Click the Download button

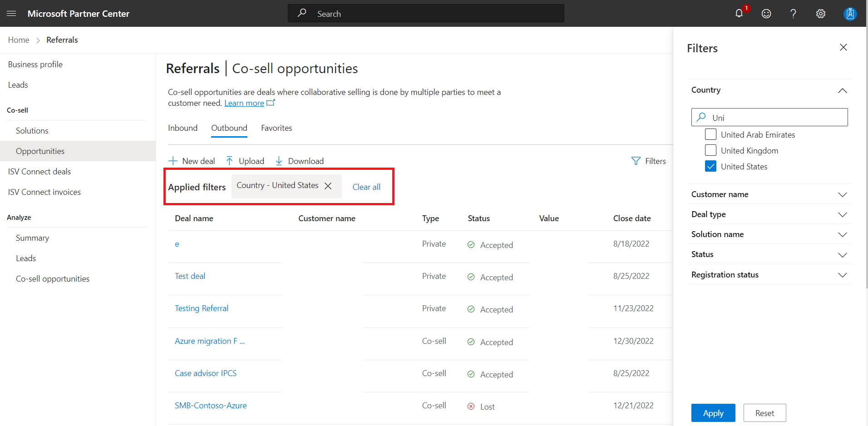(299, 161)
